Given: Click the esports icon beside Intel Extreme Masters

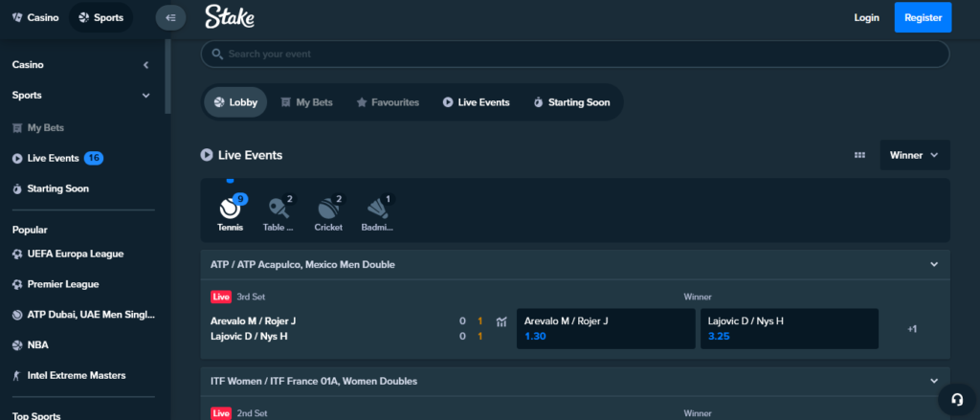Looking at the screenshot, I should (x=17, y=376).
